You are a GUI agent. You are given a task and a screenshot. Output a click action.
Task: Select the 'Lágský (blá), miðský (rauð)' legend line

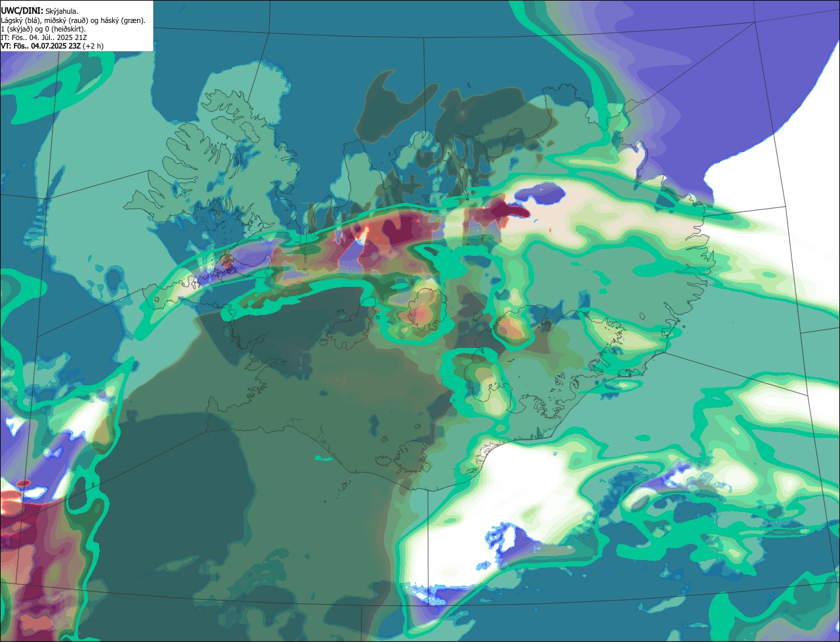coord(73,20)
